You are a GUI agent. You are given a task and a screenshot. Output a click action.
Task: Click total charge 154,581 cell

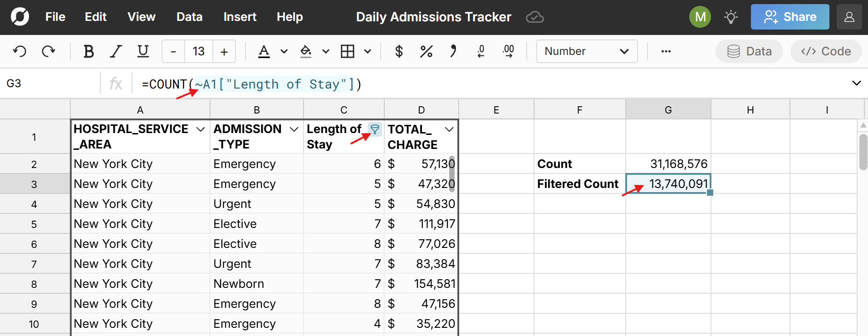(x=421, y=284)
